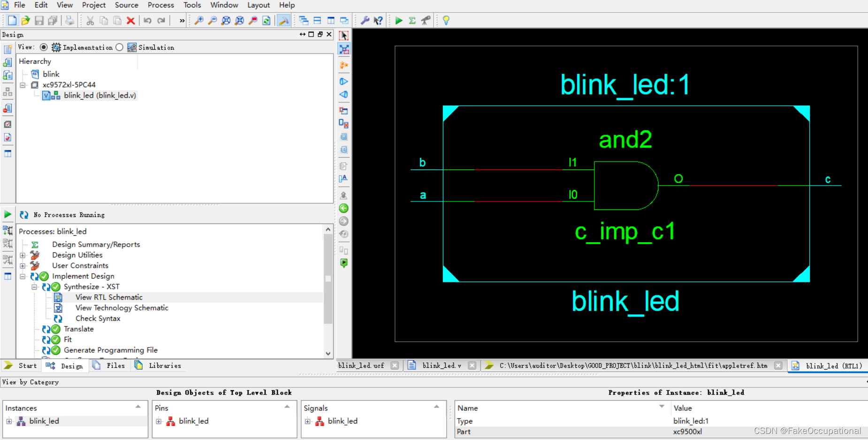Screen dimensions: 868x440
Task: Expand the User Constraints node
Action: tap(23, 266)
